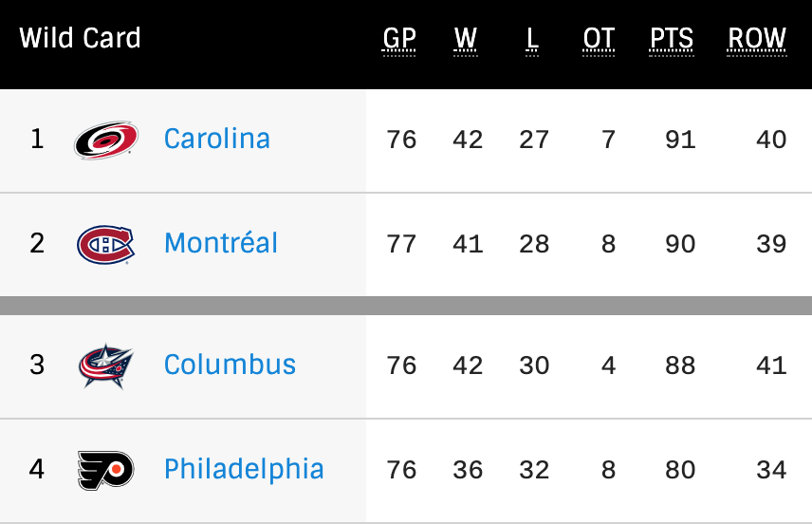Click the Philadelphia Flyers logo icon
The image size is (812, 524).
click(x=106, y=470)
